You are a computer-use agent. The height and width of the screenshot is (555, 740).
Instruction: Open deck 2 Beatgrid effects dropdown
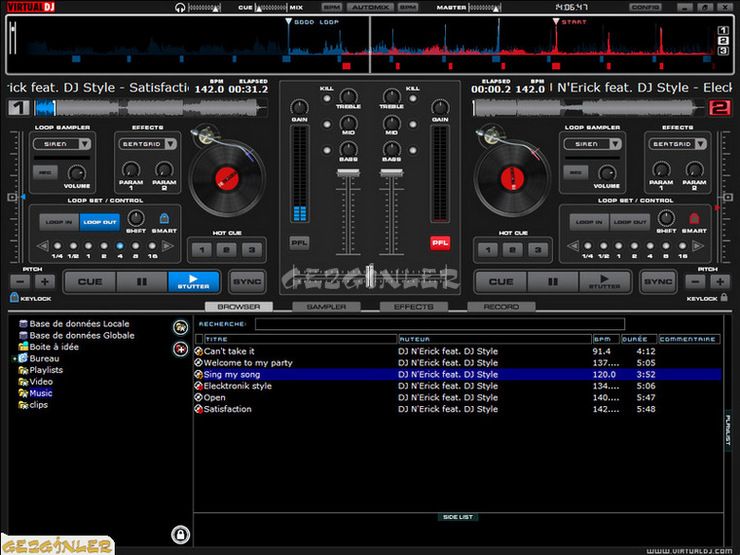coord(701,144)
